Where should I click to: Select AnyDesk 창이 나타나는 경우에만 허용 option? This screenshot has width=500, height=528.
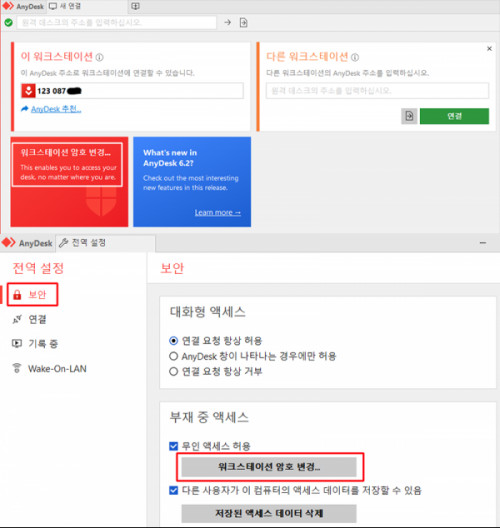[x=173, y=356]
